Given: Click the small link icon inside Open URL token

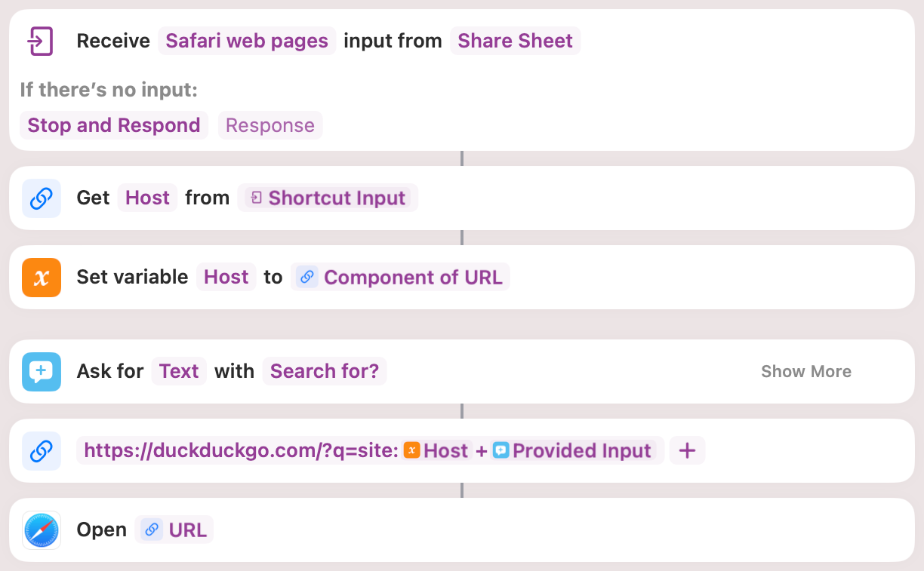Looking at the screenshot, I should tap(152, 530).
